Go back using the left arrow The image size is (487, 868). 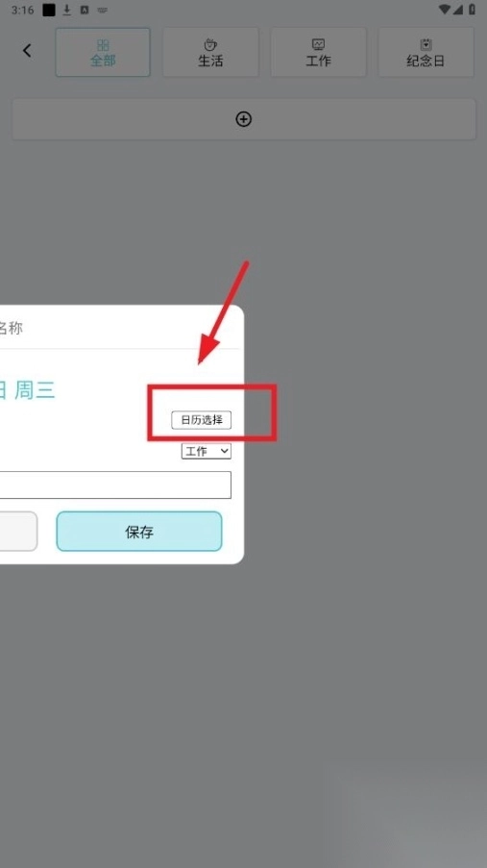(x=27, y=50)
